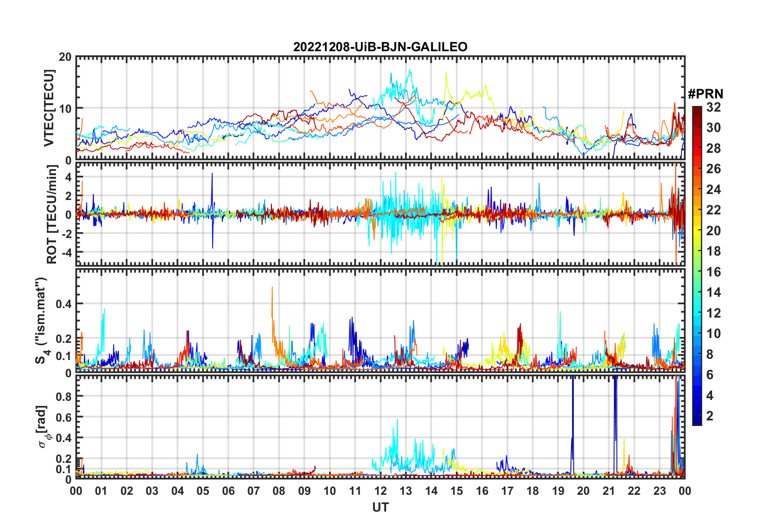
Task: Click the 17 tick on the UT axis
Action: pyautogui.click(x=507, y=491)
